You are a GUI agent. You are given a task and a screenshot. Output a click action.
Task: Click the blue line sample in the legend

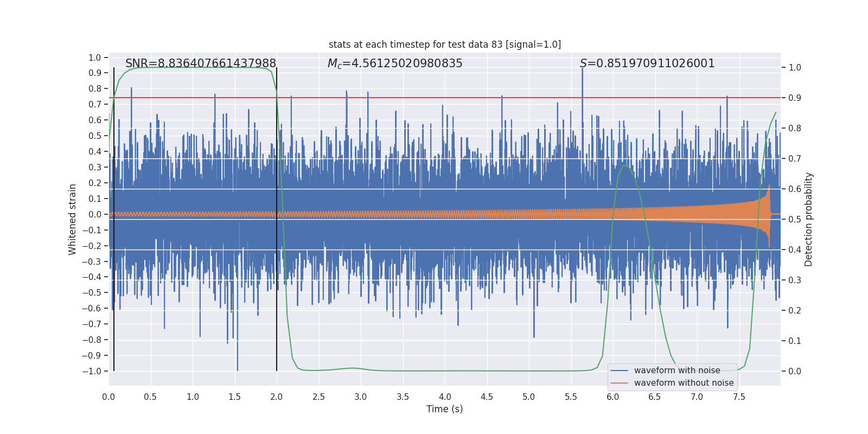(x=620, y=371)
